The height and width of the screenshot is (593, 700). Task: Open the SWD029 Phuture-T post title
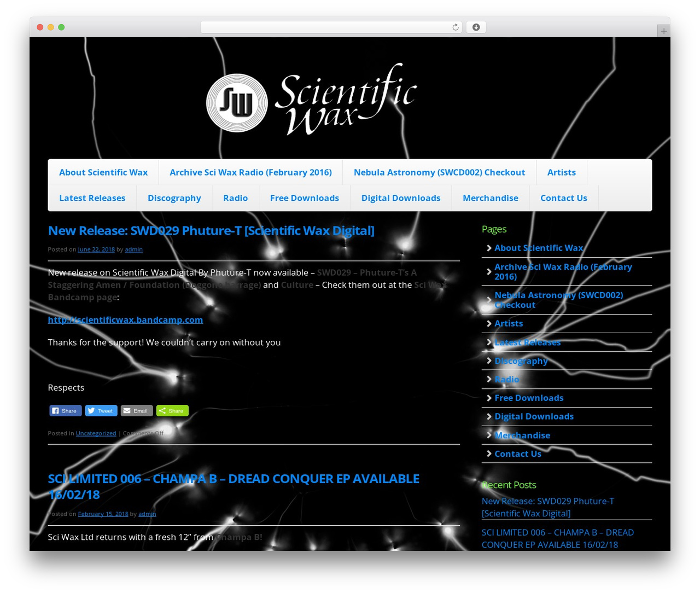211,231
